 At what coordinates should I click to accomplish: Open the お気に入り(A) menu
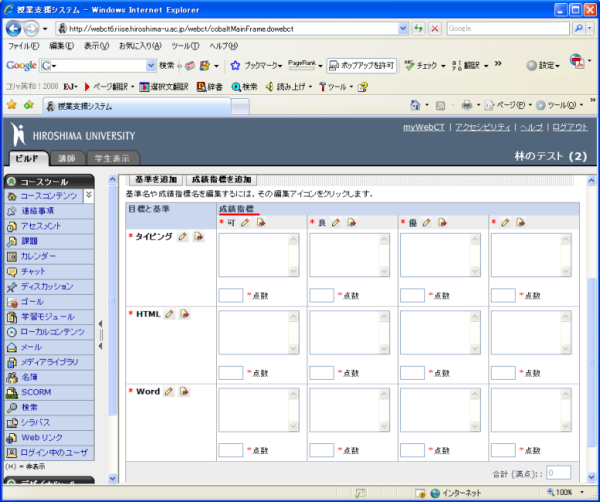pos(140,46)
